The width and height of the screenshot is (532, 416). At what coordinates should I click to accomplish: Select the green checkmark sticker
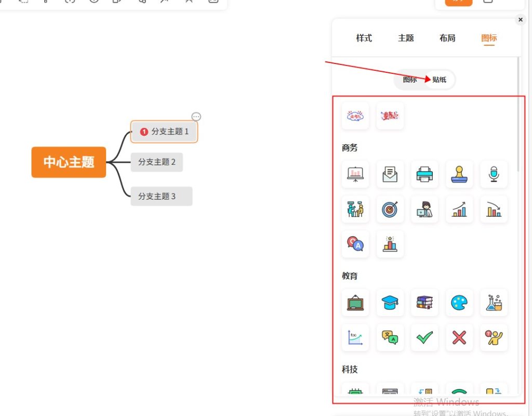(x=424, y=337)
